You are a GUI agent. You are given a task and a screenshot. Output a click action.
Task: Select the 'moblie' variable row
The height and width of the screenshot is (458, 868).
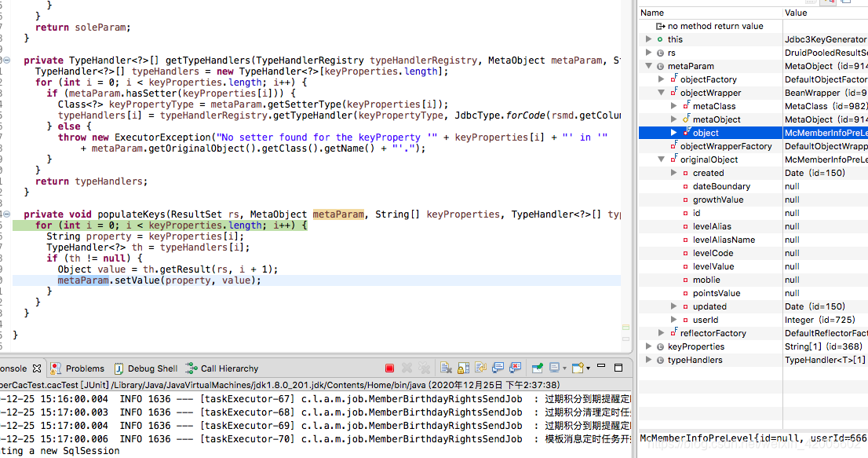click(753, 280)
